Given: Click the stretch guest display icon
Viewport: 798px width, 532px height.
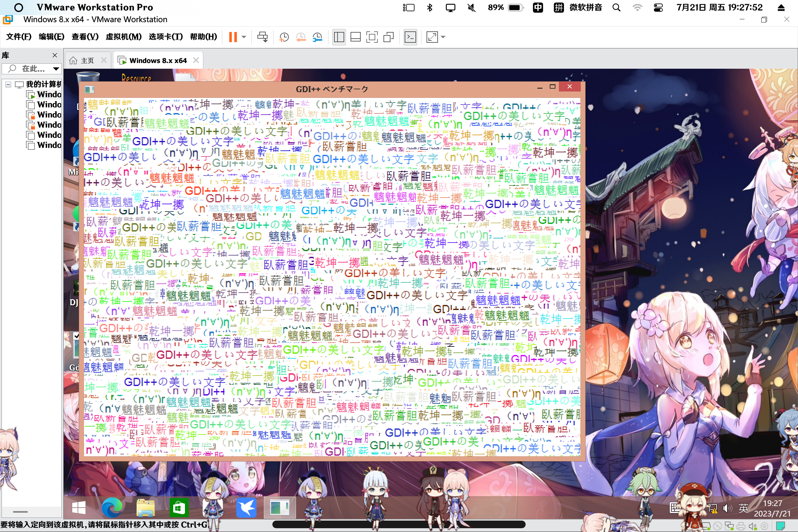Looking at the screenshot, I should click(432, 37).
